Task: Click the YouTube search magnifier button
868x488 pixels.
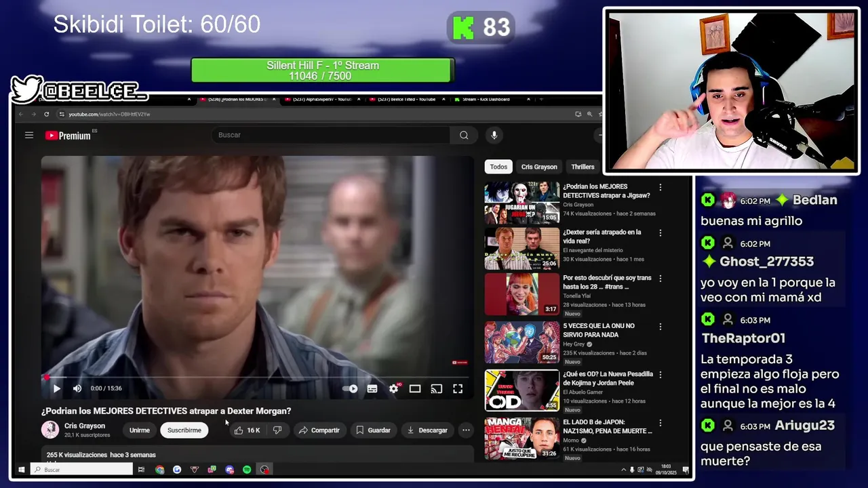Action: (x=464, y=135)
